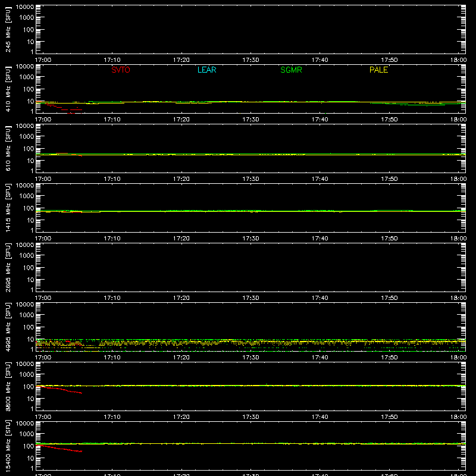The height and width of the screenshot is (476, 476).
Task: Click the 10000 y-axis value of the 245 MHz panel
Action: pos(25,7)
